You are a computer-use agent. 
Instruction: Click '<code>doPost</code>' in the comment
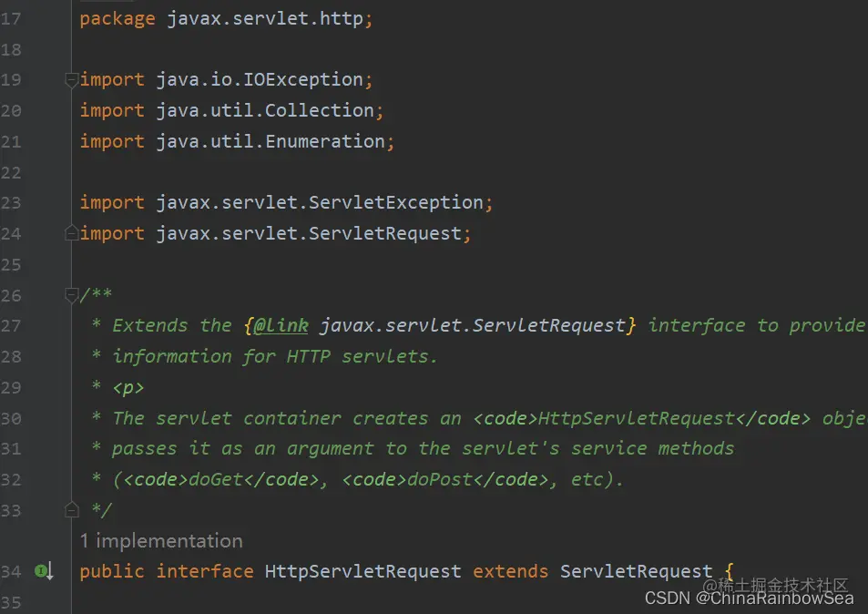(444, 479)
